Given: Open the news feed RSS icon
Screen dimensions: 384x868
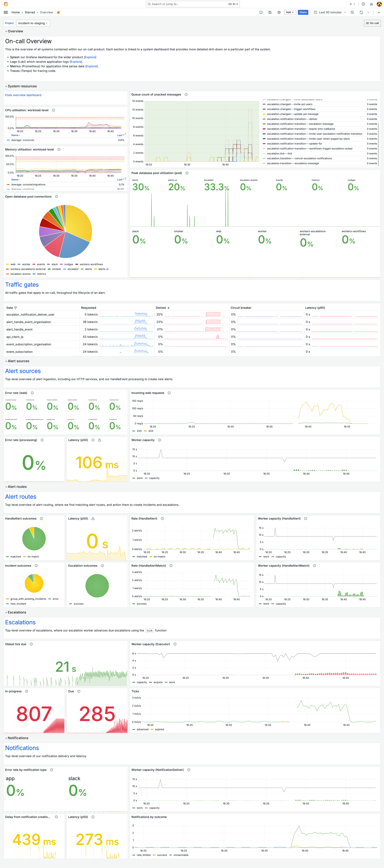Looking at the screenshot, I should 371,4.
